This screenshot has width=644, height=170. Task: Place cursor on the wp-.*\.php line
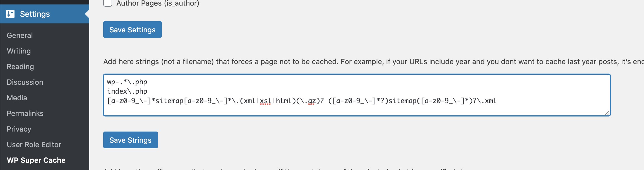127,82
